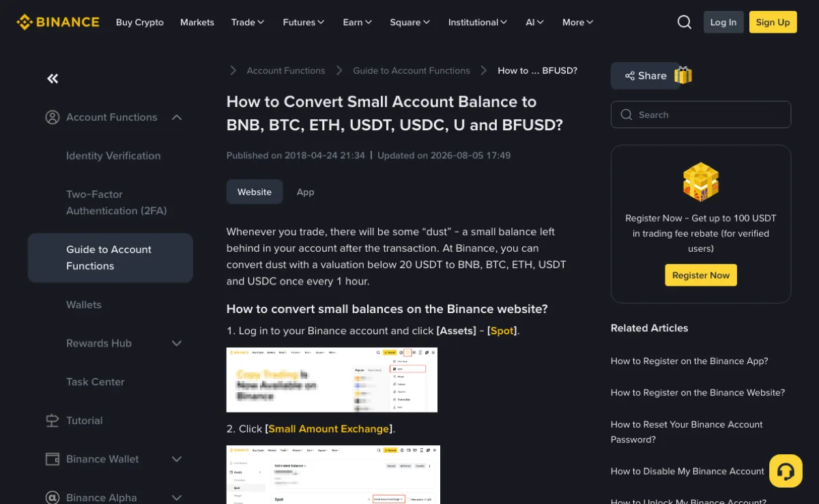Click the [Spot] highlighted link
This screenshot has width=819, height=504.
point(502,331)
